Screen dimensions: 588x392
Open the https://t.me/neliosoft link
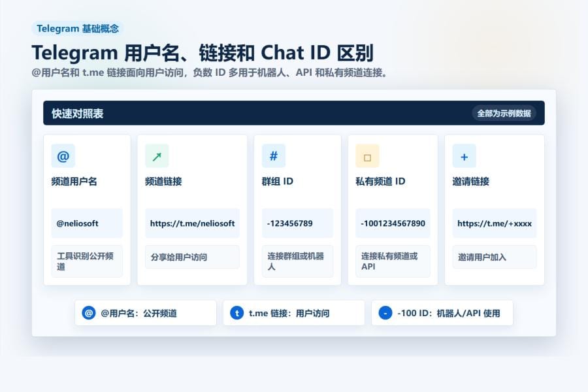pyautogui.click(x=192, y=223)
